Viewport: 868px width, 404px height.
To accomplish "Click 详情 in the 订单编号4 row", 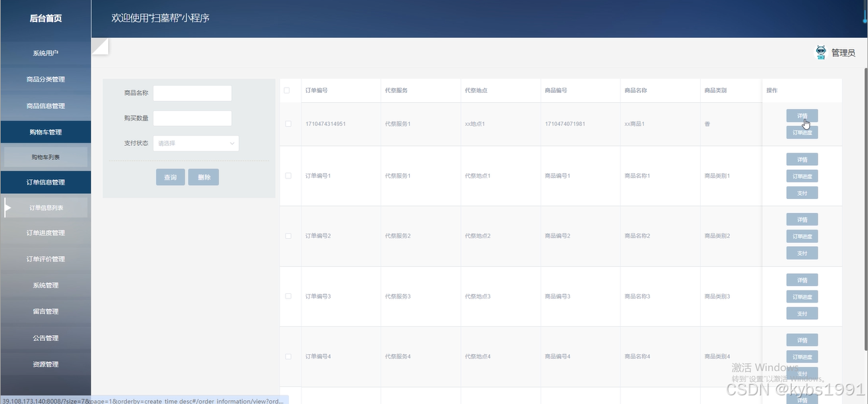I will click(802, 340).
